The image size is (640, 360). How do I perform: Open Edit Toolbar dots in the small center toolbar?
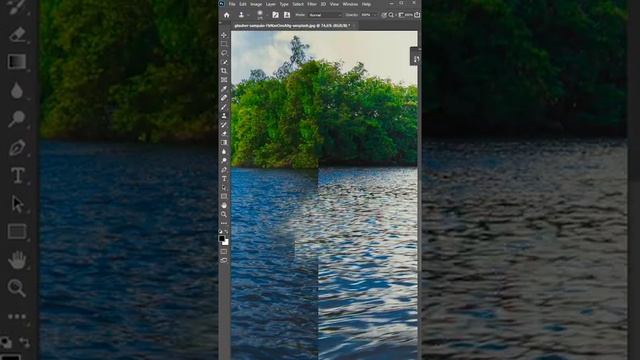click(224, 223)
